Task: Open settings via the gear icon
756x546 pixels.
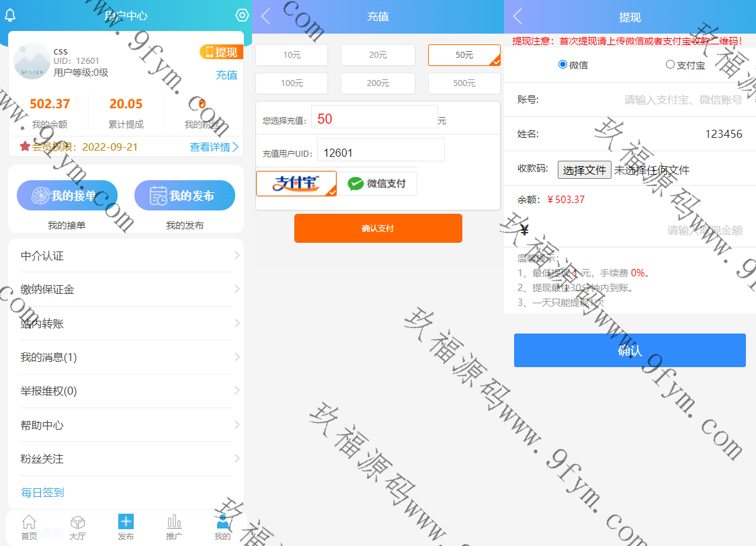Action: click(x=242, y=15)
